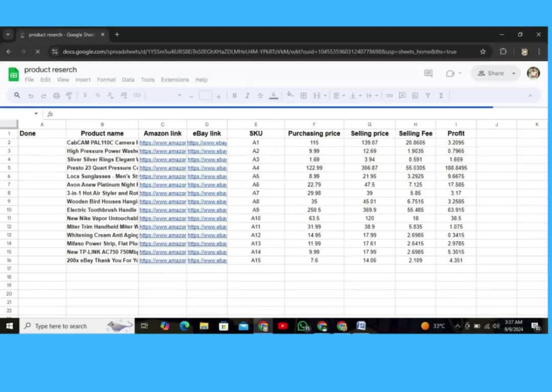
Task: Open horizontal align dropdown
Action: 339,95
